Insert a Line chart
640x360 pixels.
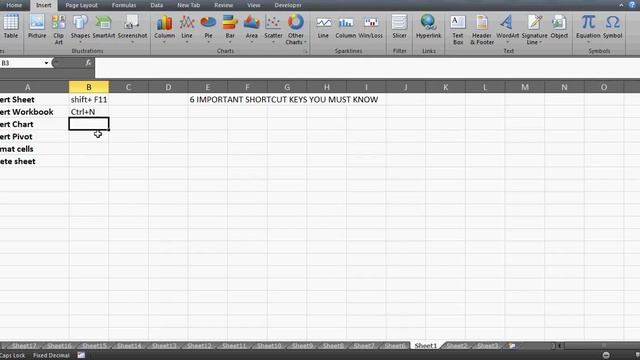pos(187,29)
